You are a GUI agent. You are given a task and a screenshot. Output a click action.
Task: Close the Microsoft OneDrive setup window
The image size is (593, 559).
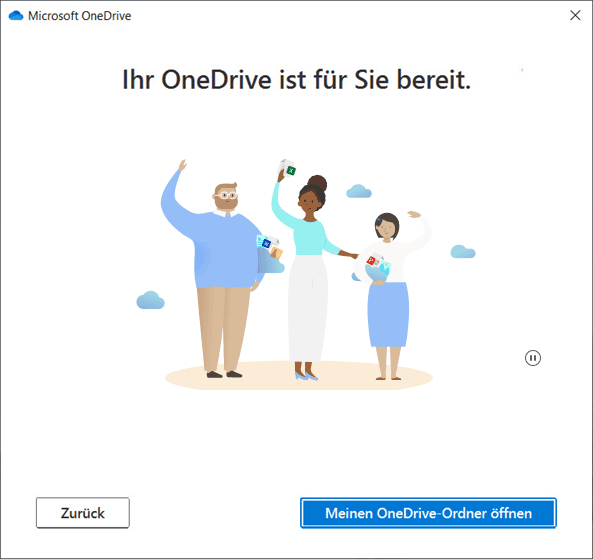pyautogui.click(x=575, y=16)
